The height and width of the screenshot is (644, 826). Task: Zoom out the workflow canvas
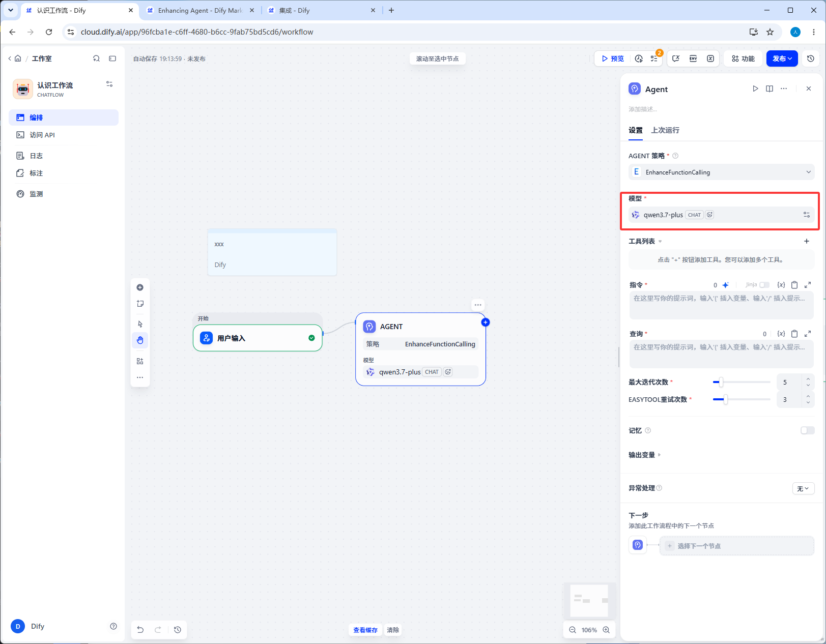573,630
